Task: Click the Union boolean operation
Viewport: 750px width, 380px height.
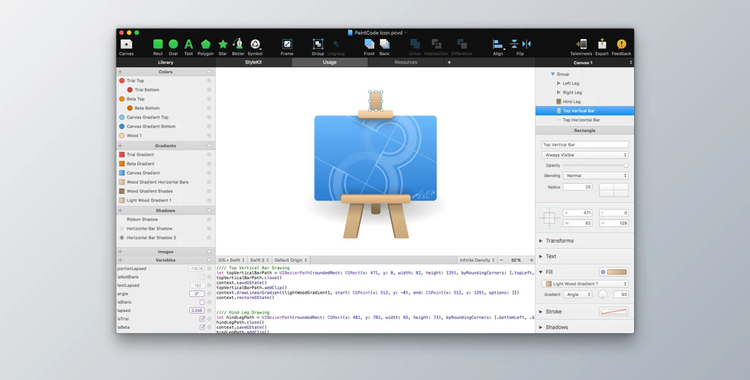Action: coord(415,47)
